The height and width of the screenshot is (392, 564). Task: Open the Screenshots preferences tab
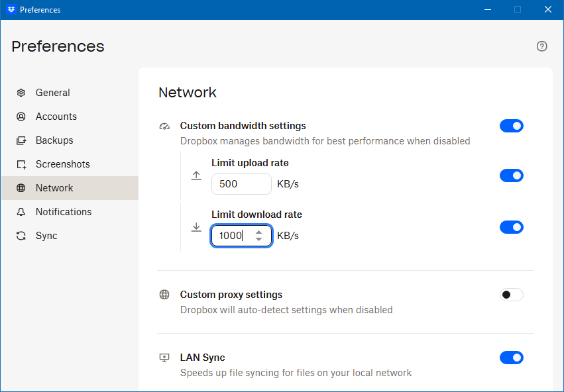tap(70, 164)
